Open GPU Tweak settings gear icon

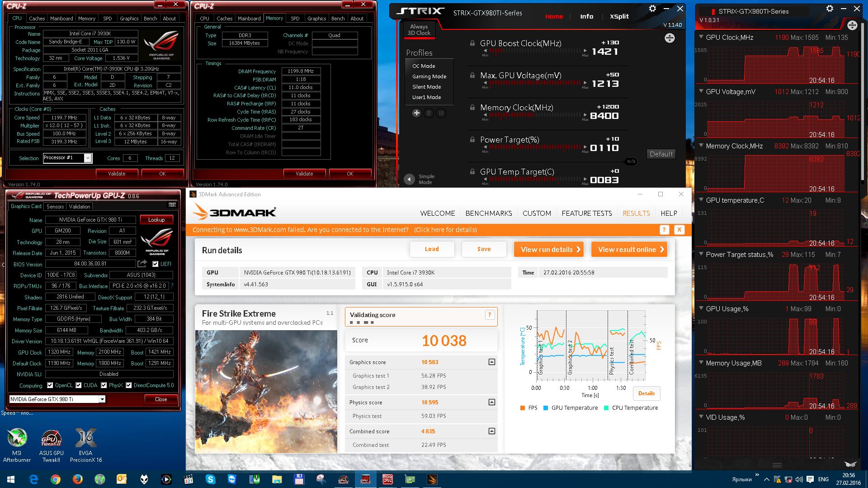click(652, 9)
